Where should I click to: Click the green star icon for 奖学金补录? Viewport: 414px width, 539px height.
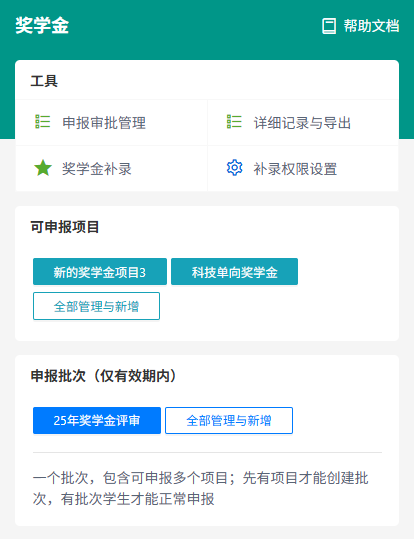pos(43,168)
